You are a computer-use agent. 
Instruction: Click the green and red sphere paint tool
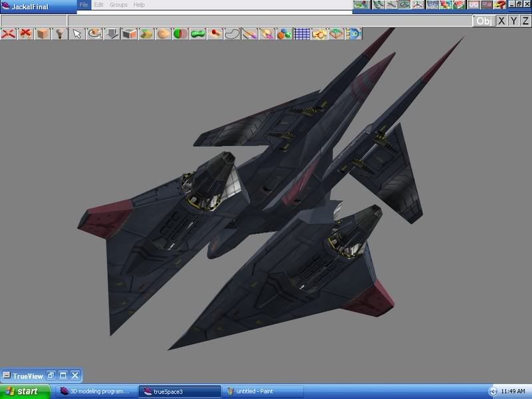click(x=181, y=34)
